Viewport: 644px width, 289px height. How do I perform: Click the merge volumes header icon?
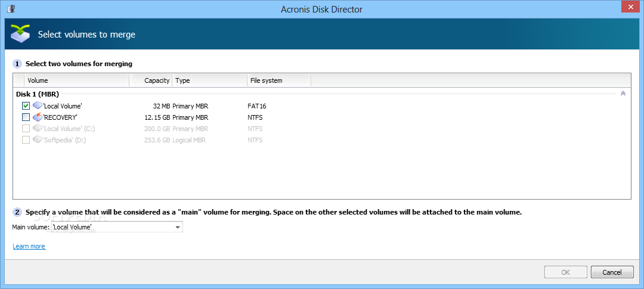(20, 33)
